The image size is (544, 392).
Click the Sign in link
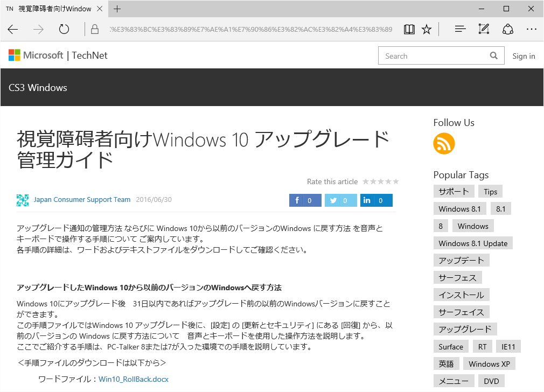(x=524, y=55)
